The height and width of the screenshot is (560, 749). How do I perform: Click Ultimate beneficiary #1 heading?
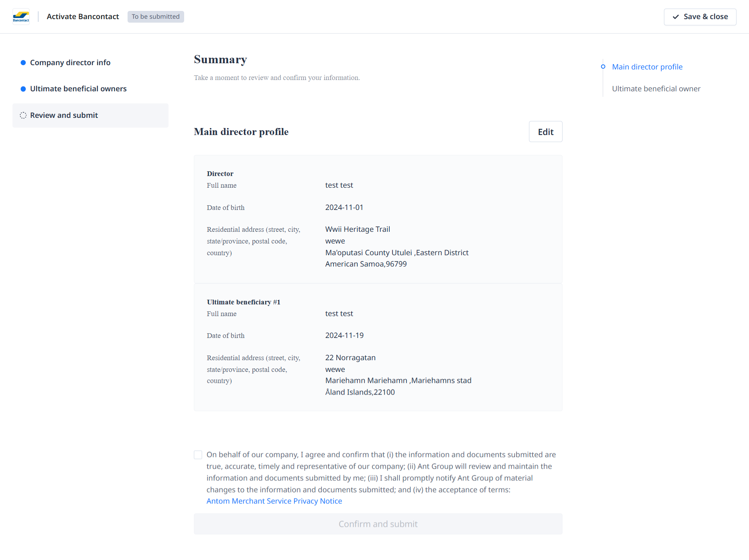click(243, 302)
